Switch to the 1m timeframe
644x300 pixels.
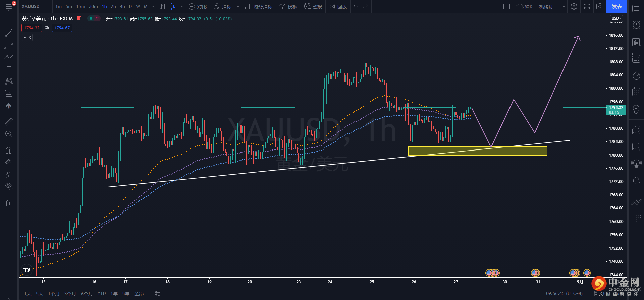59,7
